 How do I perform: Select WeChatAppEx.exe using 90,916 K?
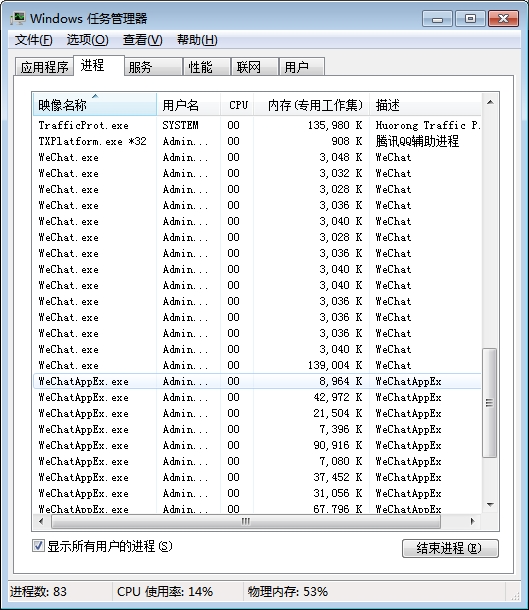point(257,445)
